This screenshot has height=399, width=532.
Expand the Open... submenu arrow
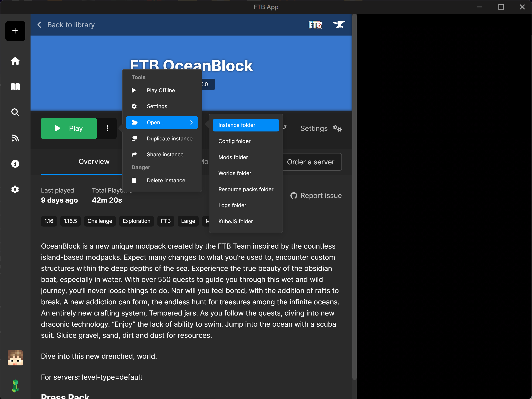pos(191,122)
